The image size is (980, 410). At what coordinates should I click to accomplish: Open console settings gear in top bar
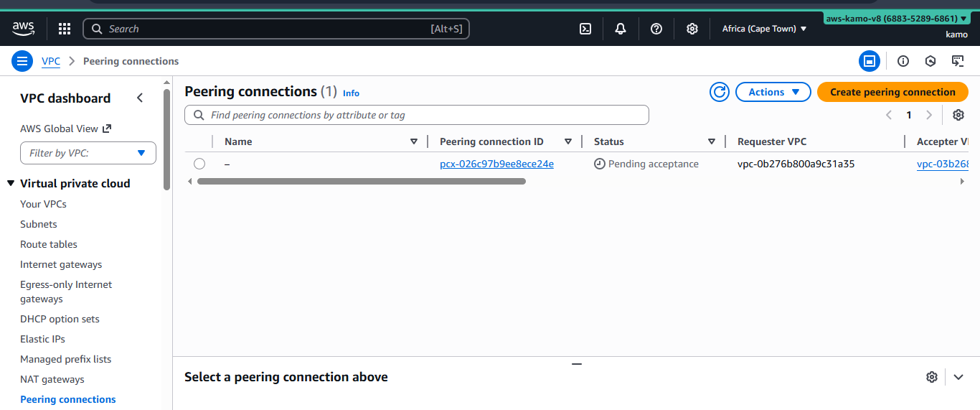coord(692,29)
